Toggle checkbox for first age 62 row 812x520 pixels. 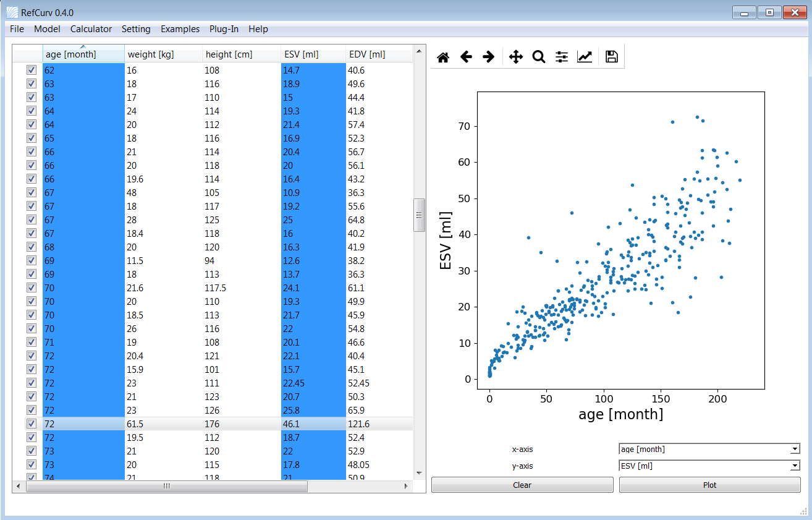(x=32, y=70)
